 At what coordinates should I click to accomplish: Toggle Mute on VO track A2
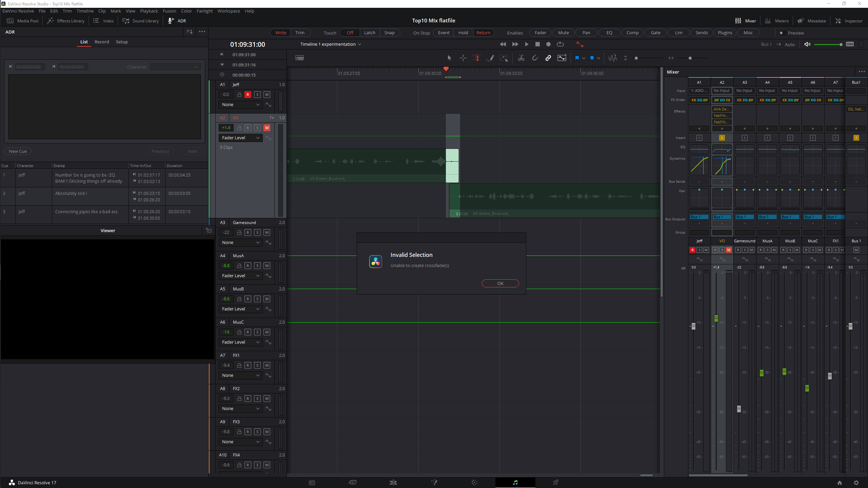(267, 127)
